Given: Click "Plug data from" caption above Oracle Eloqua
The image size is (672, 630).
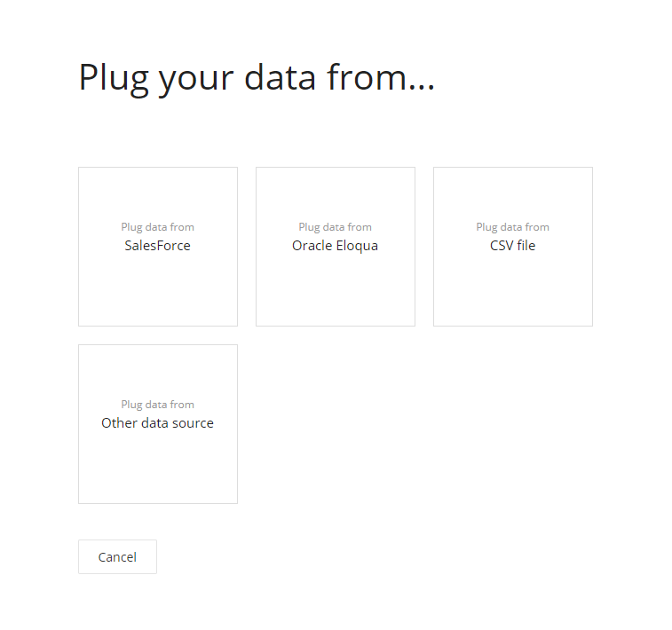Looking at the screenshot, I should click(336, 227).
